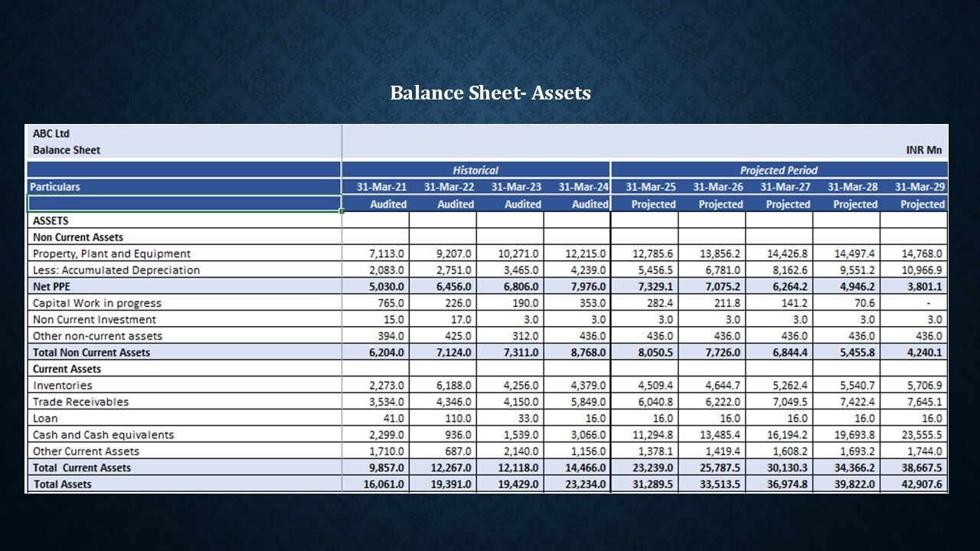Click the 'INR Mn' currency label
Viewport: 980px width, 551px height.
tap(924, 150)
